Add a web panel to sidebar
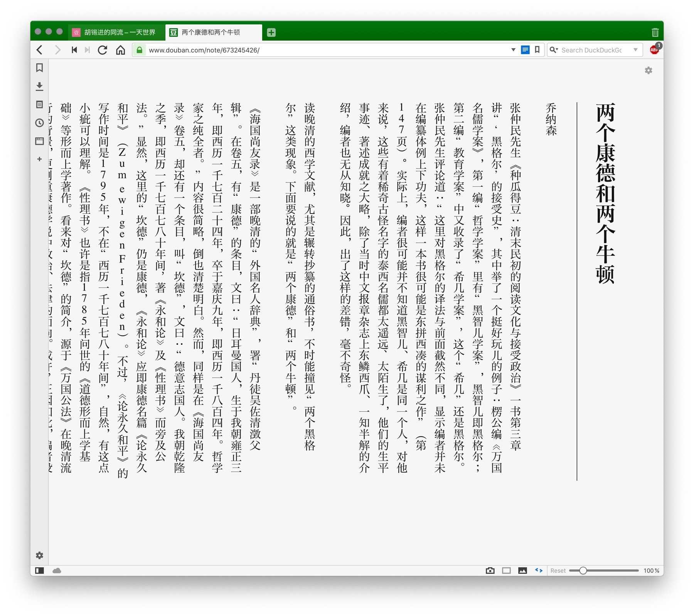The height and width of the screenshot is (616, 694). [39, 159]
